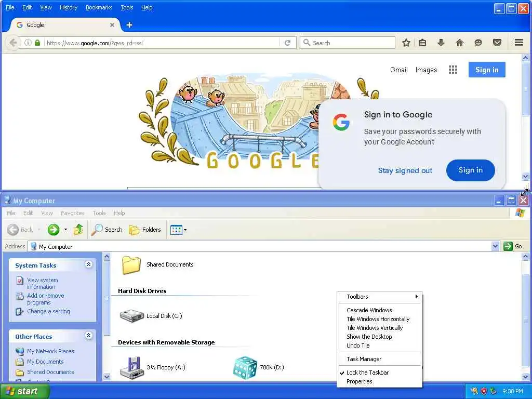The height and width of the screenshot is (399, 532).
Task: Click View system information
Action: coord(43,283)
